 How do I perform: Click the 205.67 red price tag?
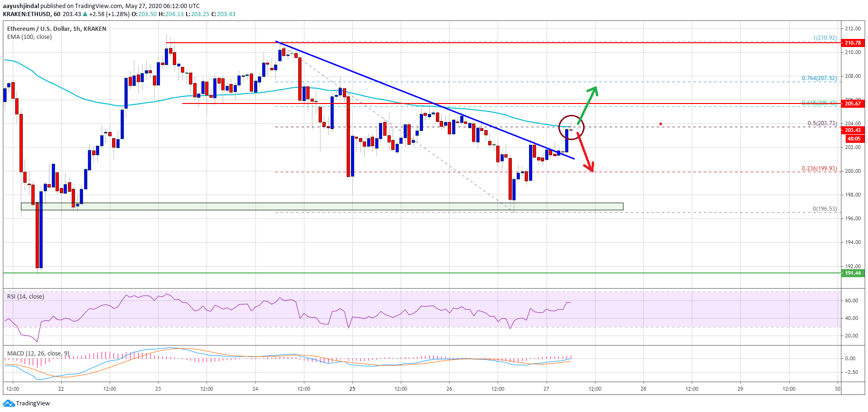[x=853, y=103]
